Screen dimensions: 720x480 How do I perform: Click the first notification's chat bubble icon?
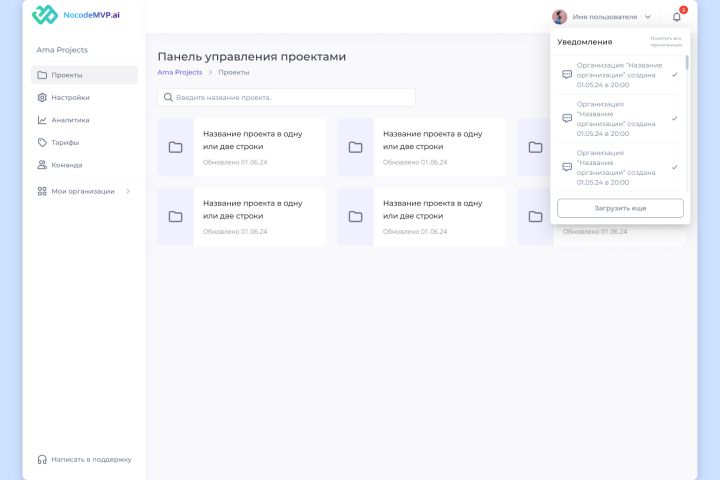pyautogui.click(x=567, y=75)
